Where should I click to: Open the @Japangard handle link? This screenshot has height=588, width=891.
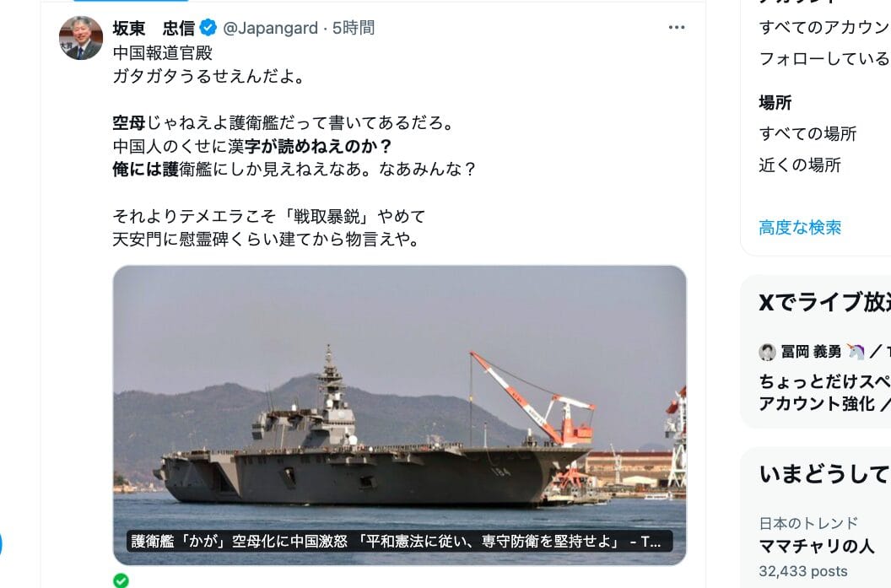click(271, 28)
